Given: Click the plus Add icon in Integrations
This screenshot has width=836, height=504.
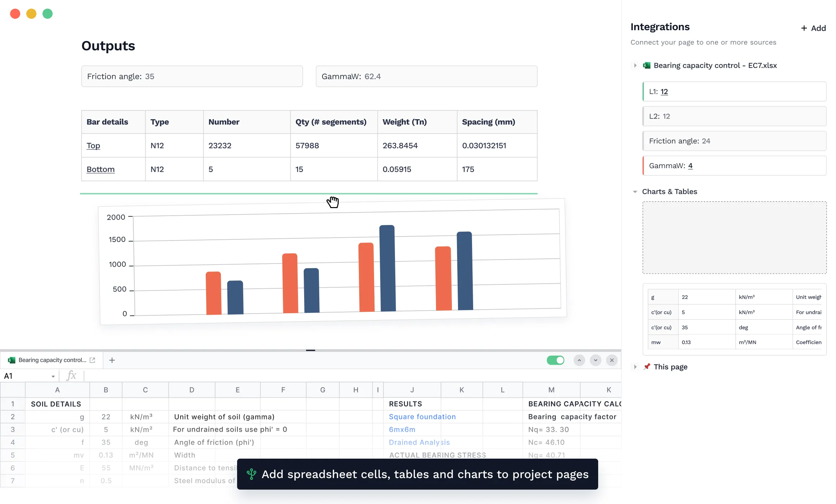Looking at the screenshot, I should coord(804,28).
